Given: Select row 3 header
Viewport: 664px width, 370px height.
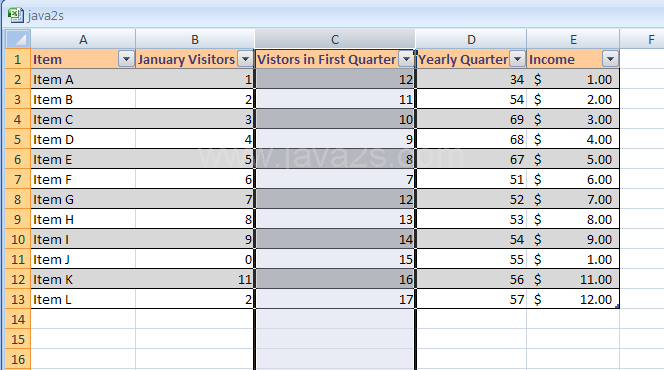Looking at the screenshot, I should 18,99.
